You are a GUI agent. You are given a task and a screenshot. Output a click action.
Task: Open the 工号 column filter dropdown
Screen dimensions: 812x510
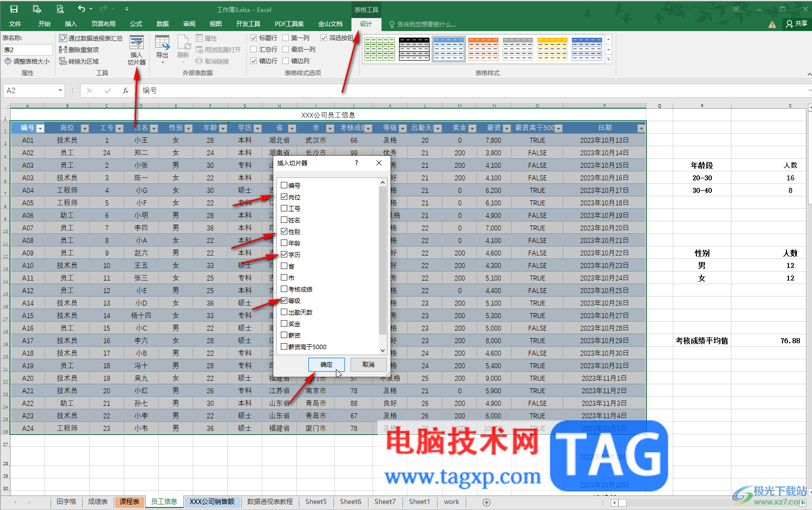pos(119,128)
